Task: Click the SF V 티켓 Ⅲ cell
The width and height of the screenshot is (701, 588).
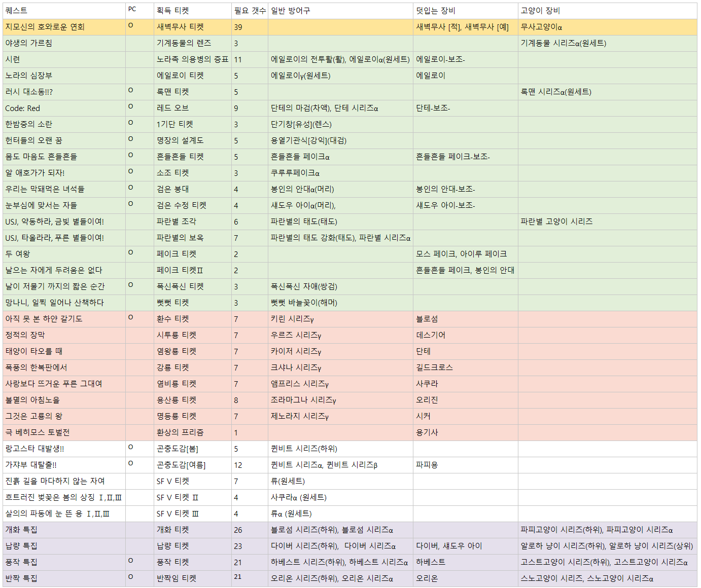Action: (178, 513)
